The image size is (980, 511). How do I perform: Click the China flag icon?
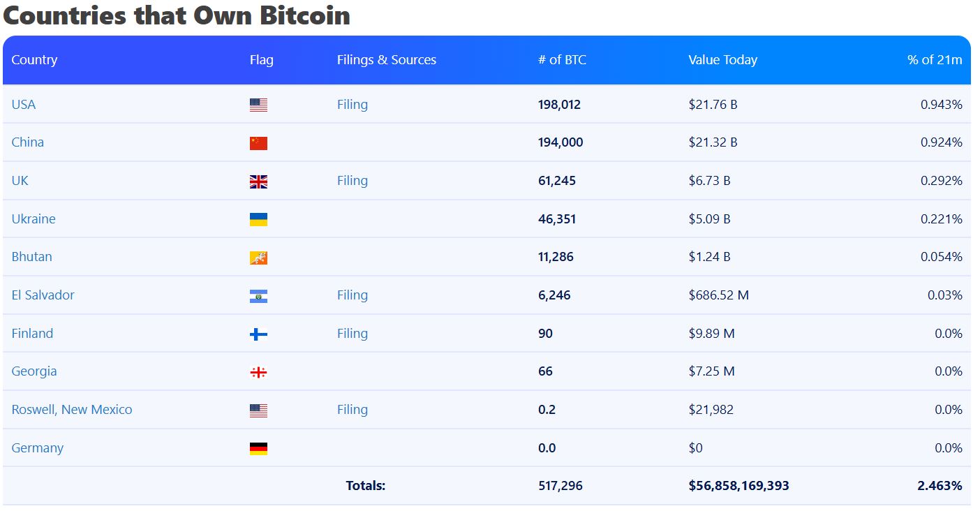click(x=259, y=142)
